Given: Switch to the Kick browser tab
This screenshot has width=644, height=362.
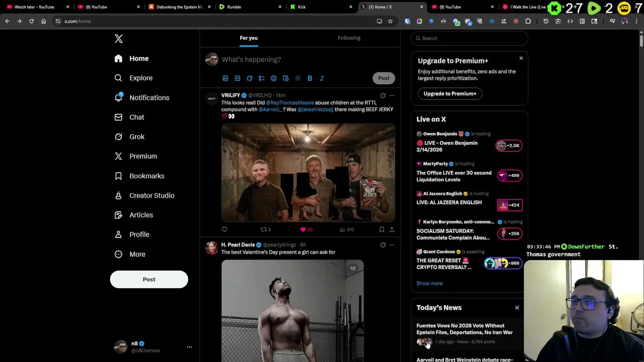Looking at the screenshot, I should [x=321, y=7].
